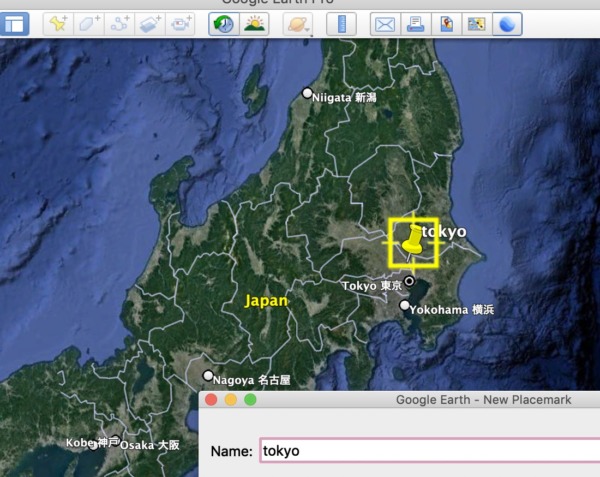Click the Add Image Overlay icon
Image resolution: width=600 pixels, height=477 pixels.
click(x=150, y=24)
